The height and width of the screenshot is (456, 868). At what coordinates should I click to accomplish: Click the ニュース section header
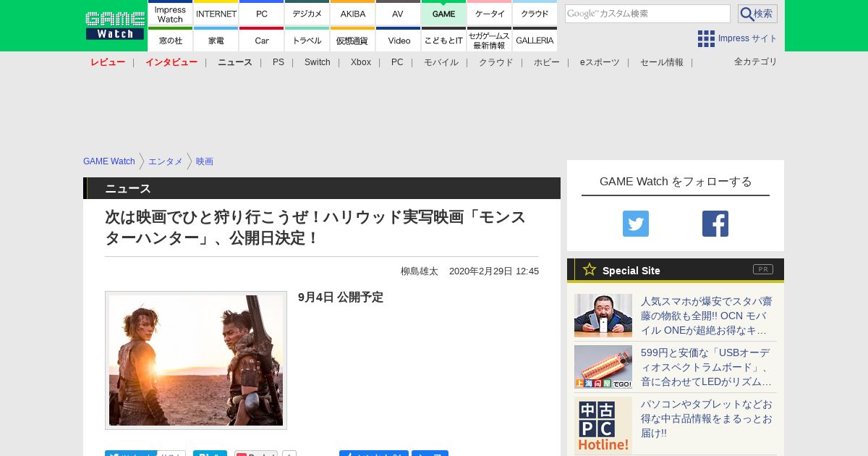[322, 188]
